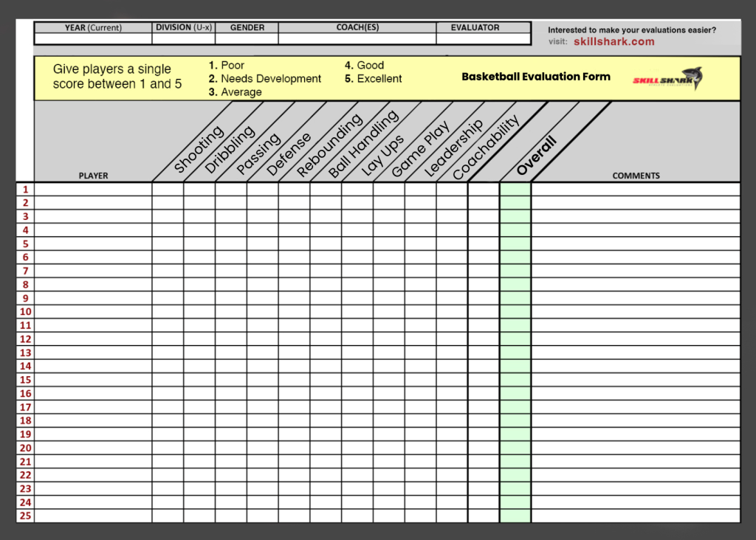Select the YEAR (Current) header label

tap(93, 27)
